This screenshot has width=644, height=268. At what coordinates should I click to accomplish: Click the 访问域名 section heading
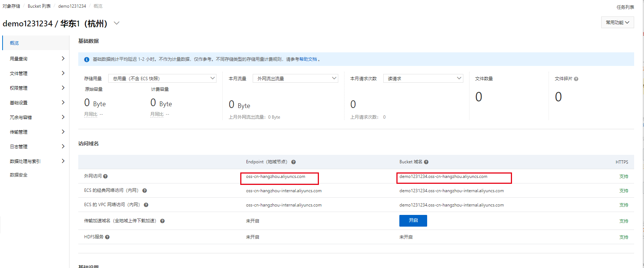pyautogui.click(x=88, y=144)
